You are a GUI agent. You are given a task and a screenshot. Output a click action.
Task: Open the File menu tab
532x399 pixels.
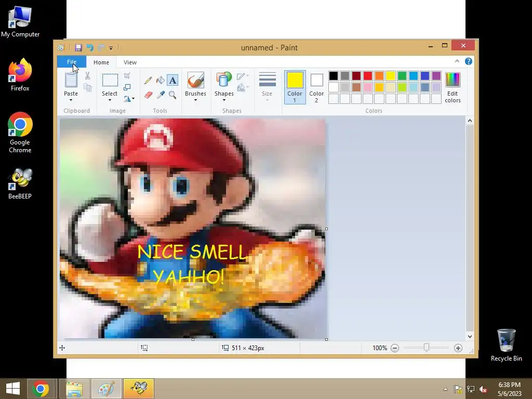(72, 62)
